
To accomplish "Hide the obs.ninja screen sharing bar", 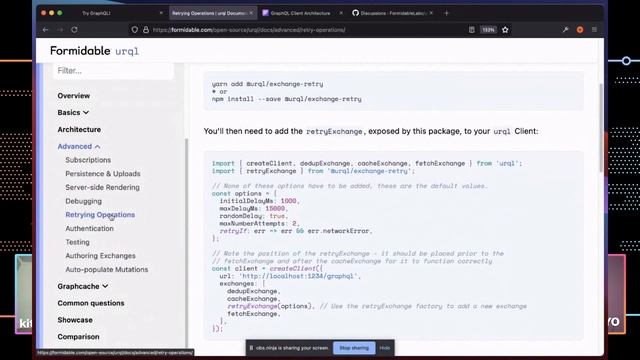I will 384,348.
